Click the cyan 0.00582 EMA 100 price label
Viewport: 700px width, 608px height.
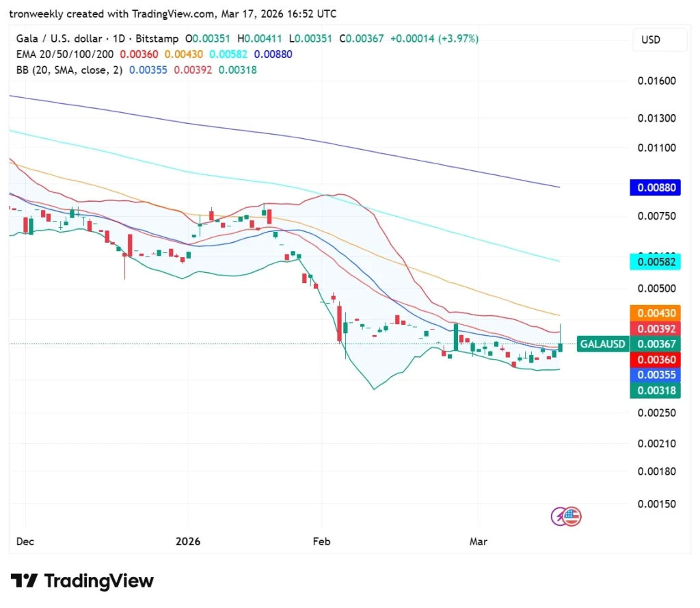coord(654,262)
